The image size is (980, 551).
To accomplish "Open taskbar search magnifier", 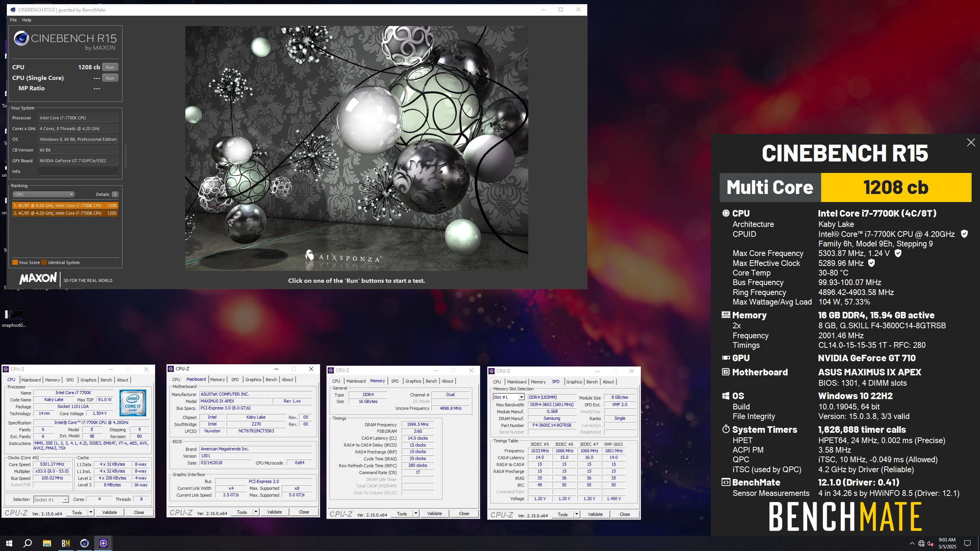I will [28, 543].
